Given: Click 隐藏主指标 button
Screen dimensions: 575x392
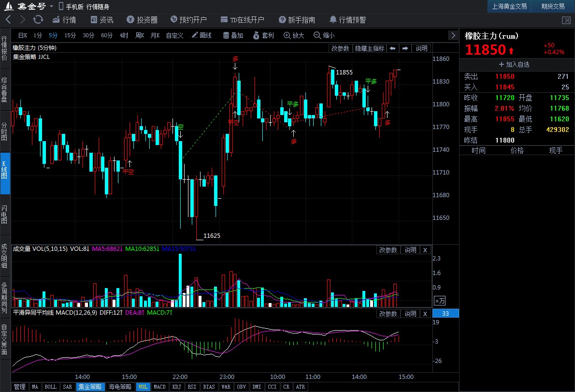Looking at the screenshot, I should click(x=370, y=48).
